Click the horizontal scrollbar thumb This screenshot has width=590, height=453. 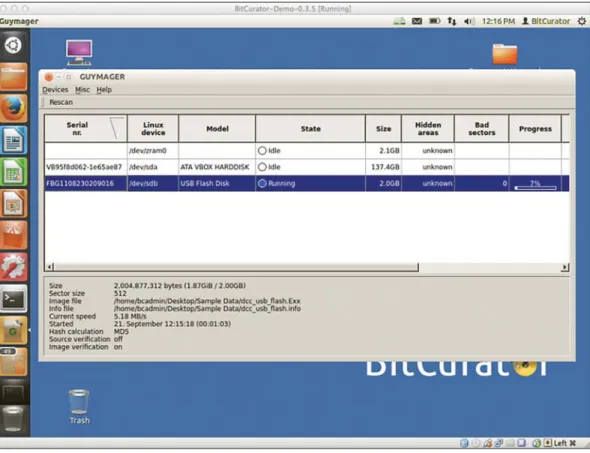(x=236, y=268)
